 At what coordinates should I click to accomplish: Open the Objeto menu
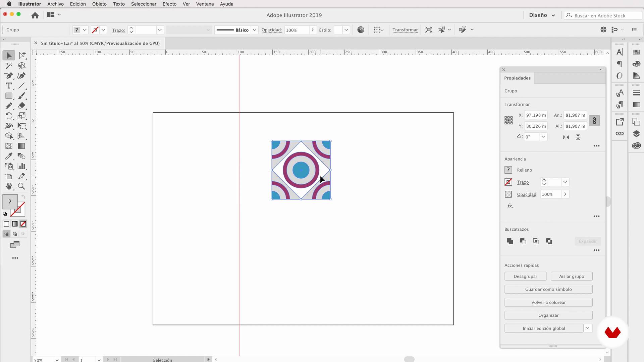pos(99,4)
